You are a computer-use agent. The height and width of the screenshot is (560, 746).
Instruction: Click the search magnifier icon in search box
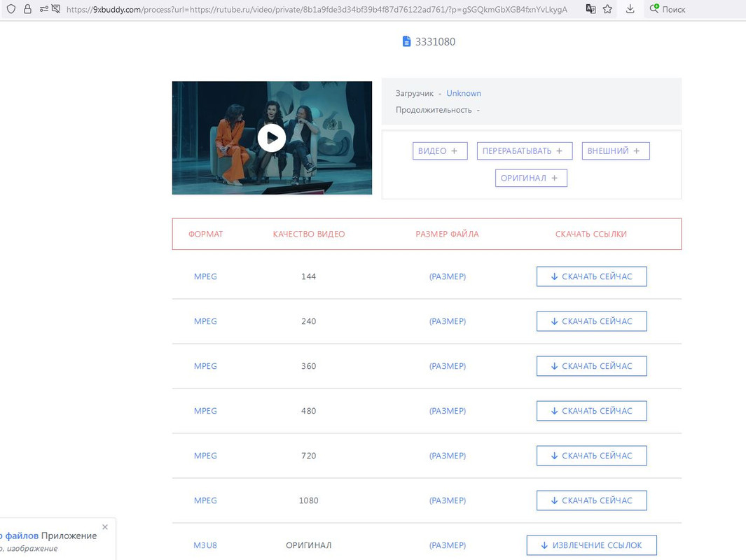pos(655,9)
